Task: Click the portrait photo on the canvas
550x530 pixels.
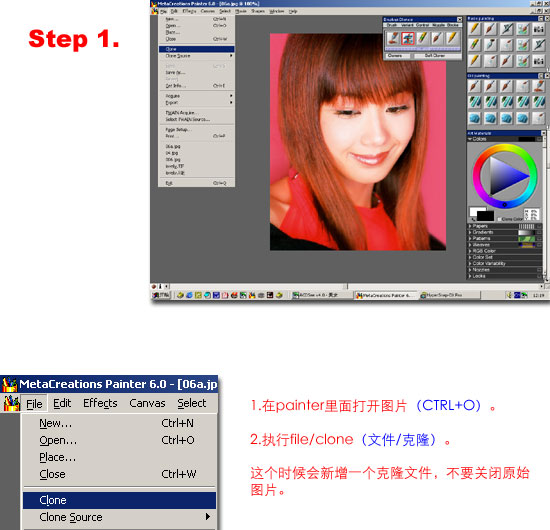Action: coord(358,142)
